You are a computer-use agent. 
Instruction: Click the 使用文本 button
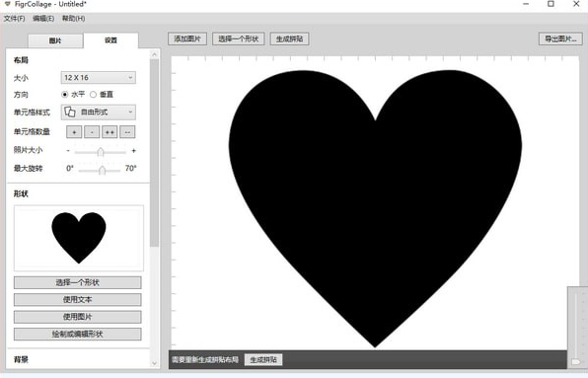pos(78,300)
